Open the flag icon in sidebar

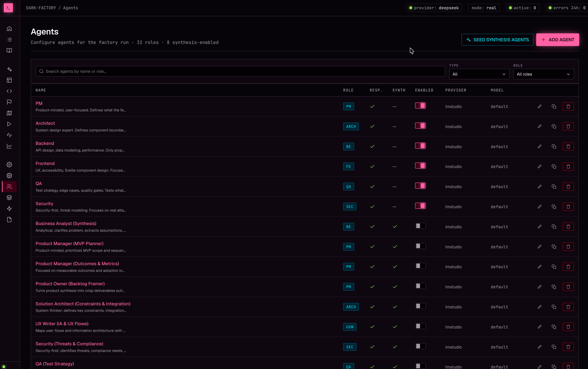[x=9, y=102]
